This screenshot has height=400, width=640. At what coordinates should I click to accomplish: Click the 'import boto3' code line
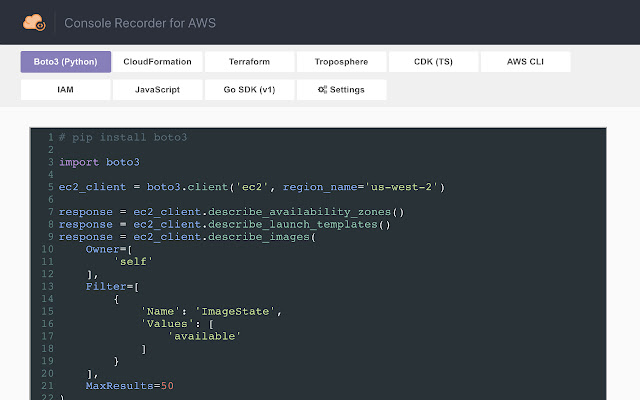pyautogui.click(x=99, y=162)
